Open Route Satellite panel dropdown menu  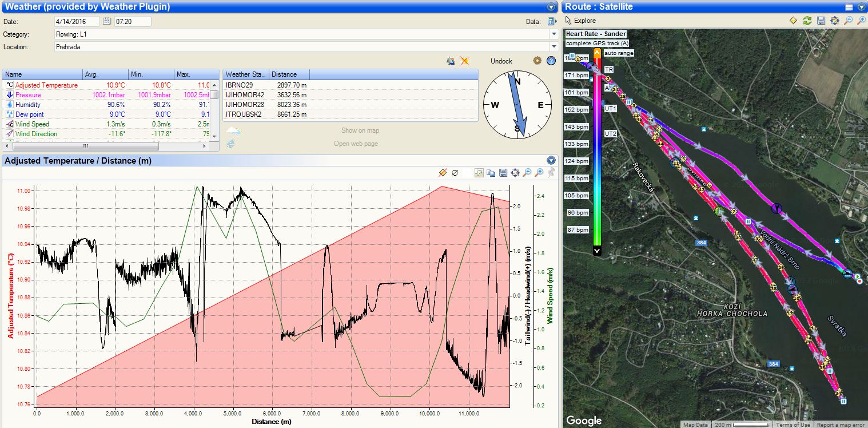[x=862, y=7]
